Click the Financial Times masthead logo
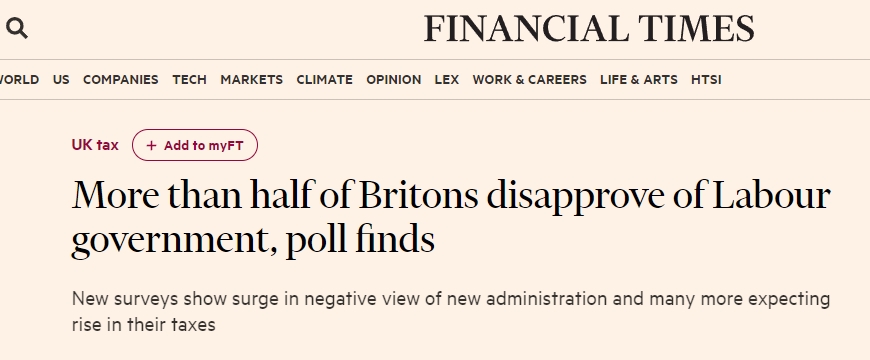The image size is (870, 360). click(x=589, y=29)
